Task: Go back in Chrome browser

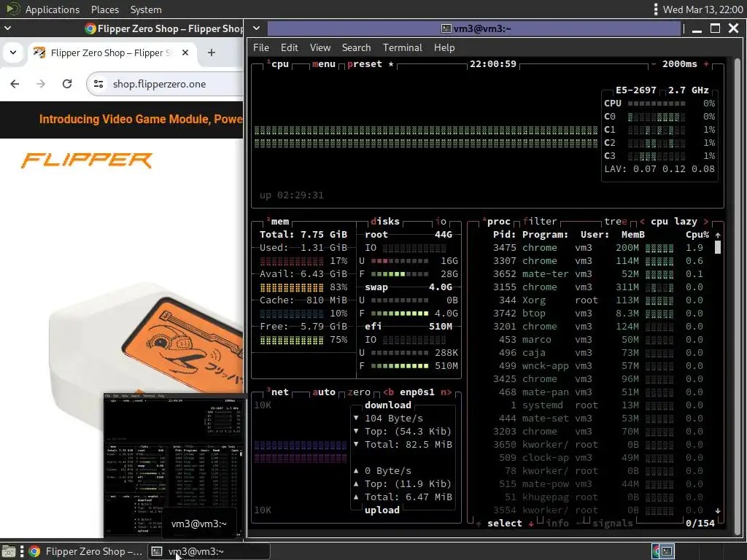Action: (x=15, y=84)
